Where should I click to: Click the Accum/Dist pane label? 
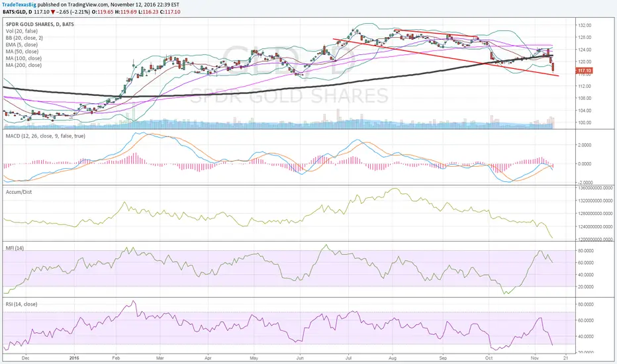point(19,192)
